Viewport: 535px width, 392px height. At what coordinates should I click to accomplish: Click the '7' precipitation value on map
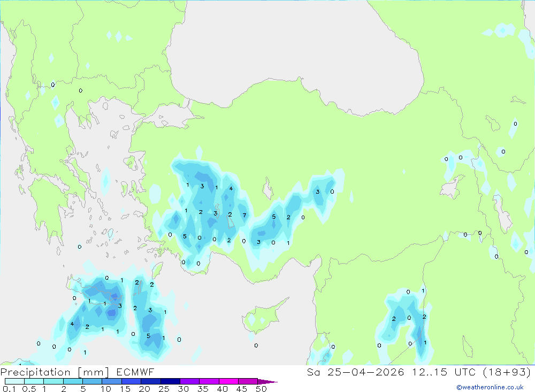(x=244, y=216)
